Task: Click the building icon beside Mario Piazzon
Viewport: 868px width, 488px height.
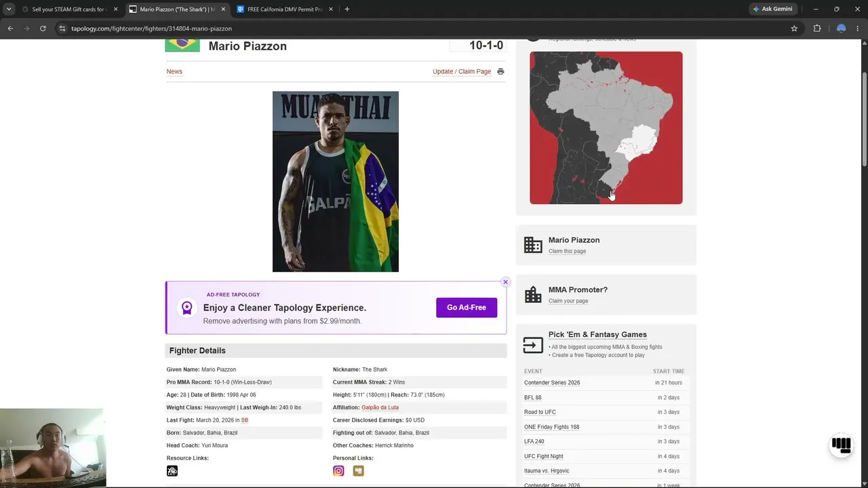Action: (x=533, y=245)
